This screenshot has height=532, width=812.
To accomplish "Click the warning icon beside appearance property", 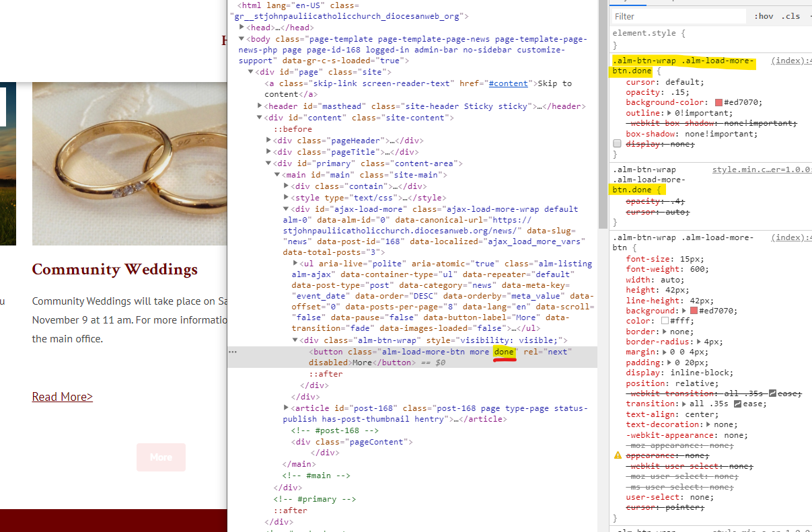I will pyautogui.click(x=618, y=455).
